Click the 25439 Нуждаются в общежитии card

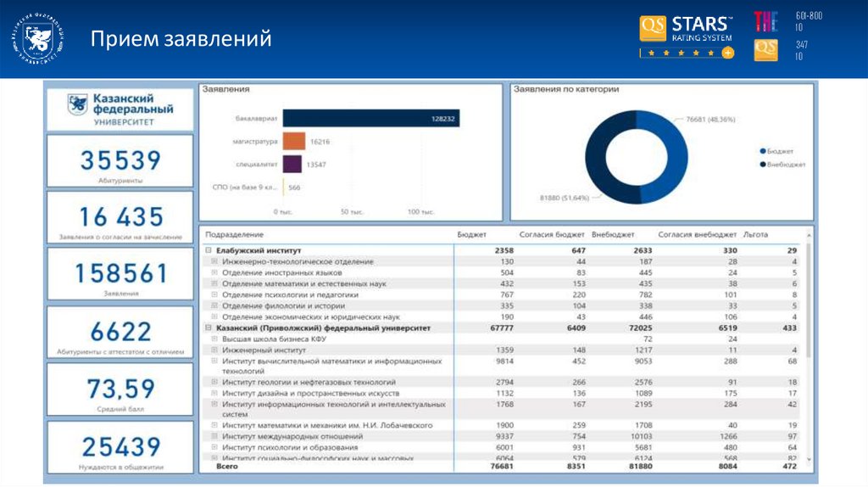[120, 448]
